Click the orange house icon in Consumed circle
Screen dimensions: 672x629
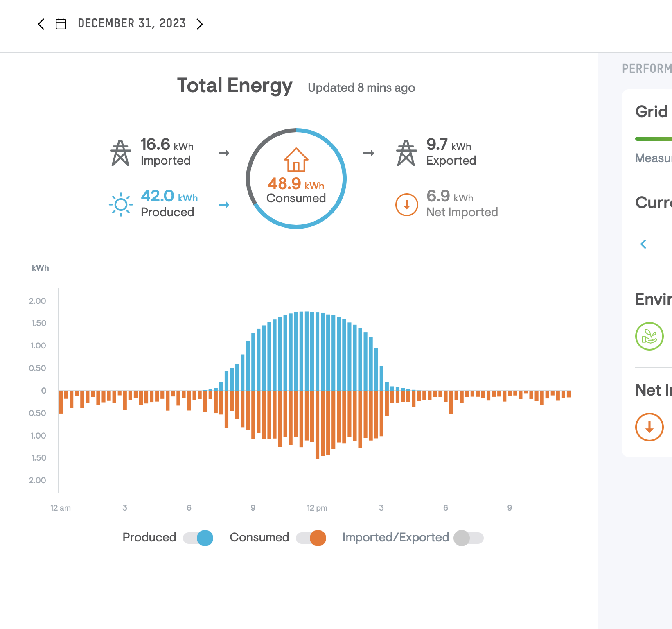tap(296, 160)
